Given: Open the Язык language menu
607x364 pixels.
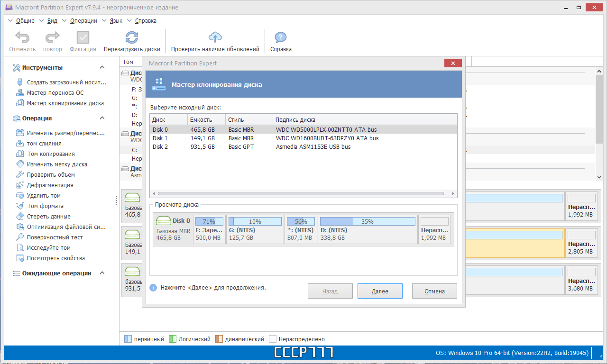Looking at the screenshot, I should point(116,21).
